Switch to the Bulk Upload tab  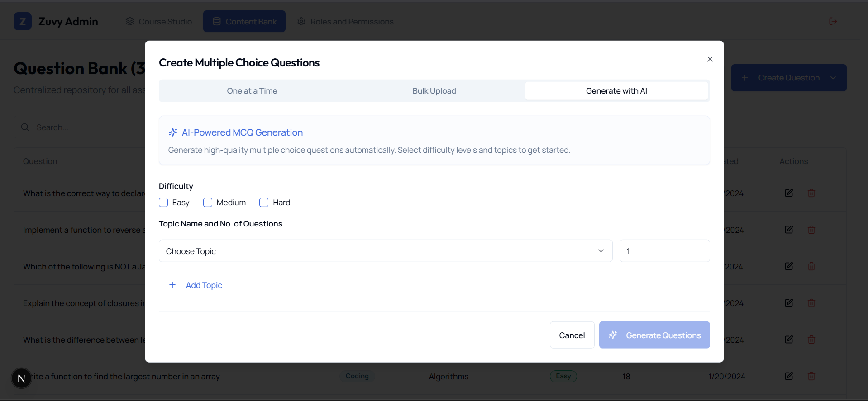pos(434,91)
